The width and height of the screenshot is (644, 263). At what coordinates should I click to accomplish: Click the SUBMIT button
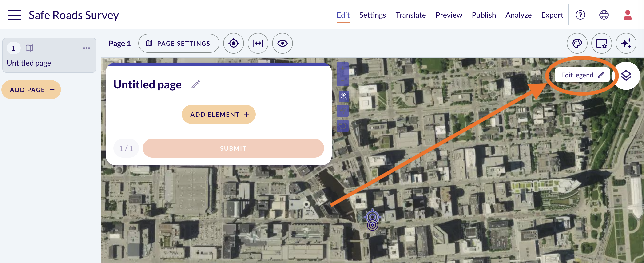(x=233, y=148)
